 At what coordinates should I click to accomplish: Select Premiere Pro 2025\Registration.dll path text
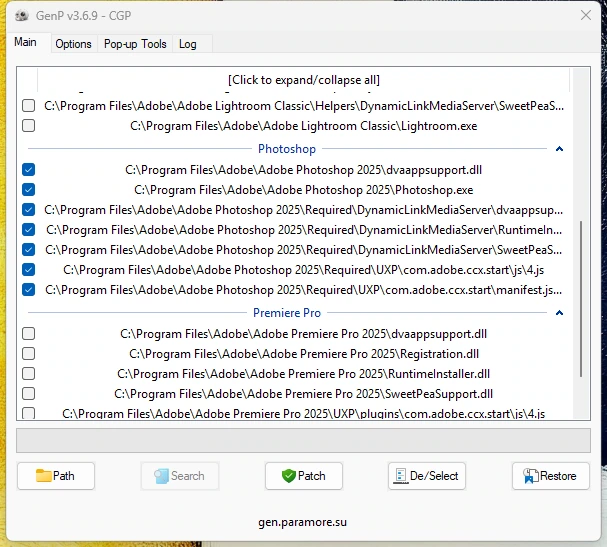click(x=304, y=354)
